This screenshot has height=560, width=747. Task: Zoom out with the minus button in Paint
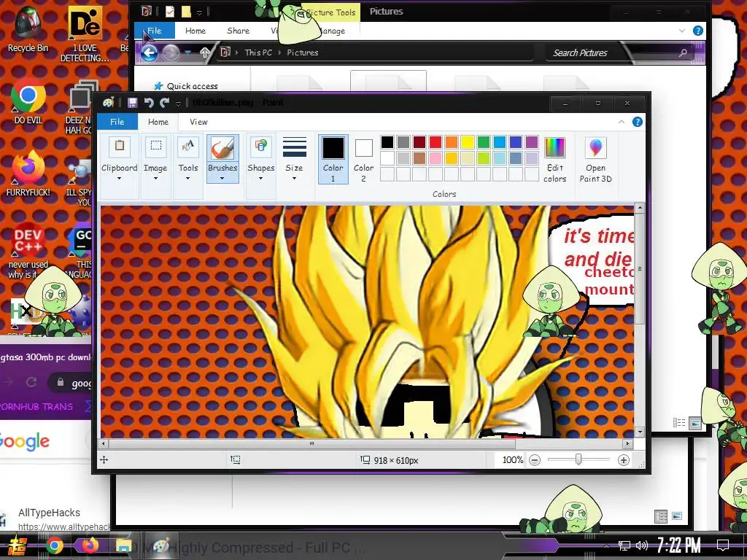535,460
